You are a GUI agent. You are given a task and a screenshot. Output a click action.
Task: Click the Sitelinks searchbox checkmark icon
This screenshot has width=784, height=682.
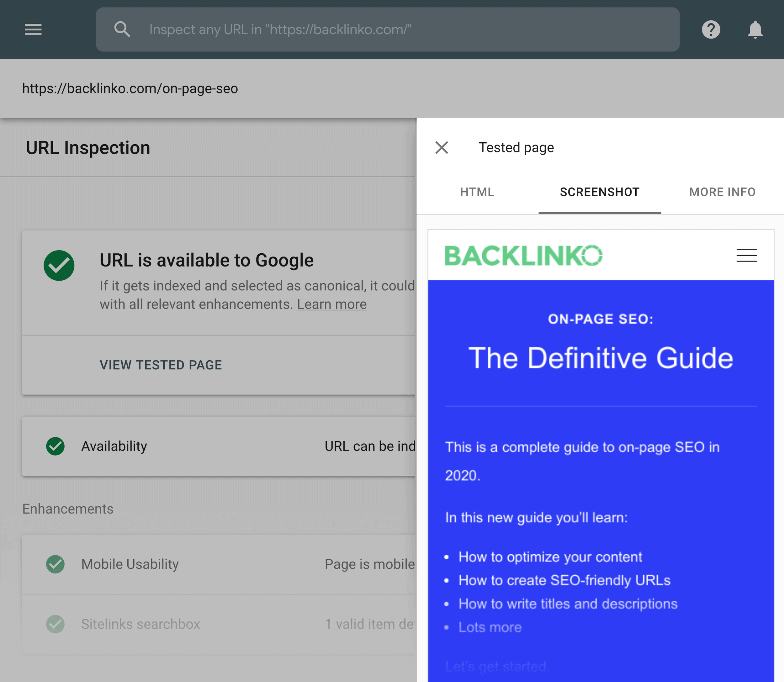[55, 623]
